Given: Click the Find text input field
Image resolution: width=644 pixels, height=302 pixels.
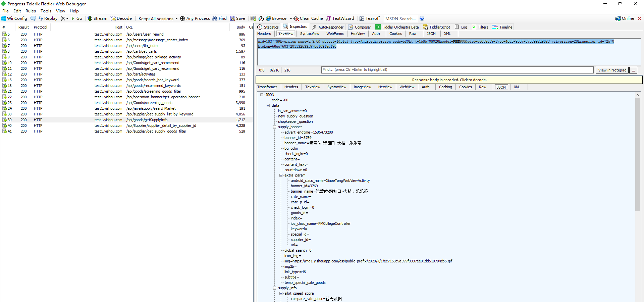Looking at the screenshot, I should (457, 70).
